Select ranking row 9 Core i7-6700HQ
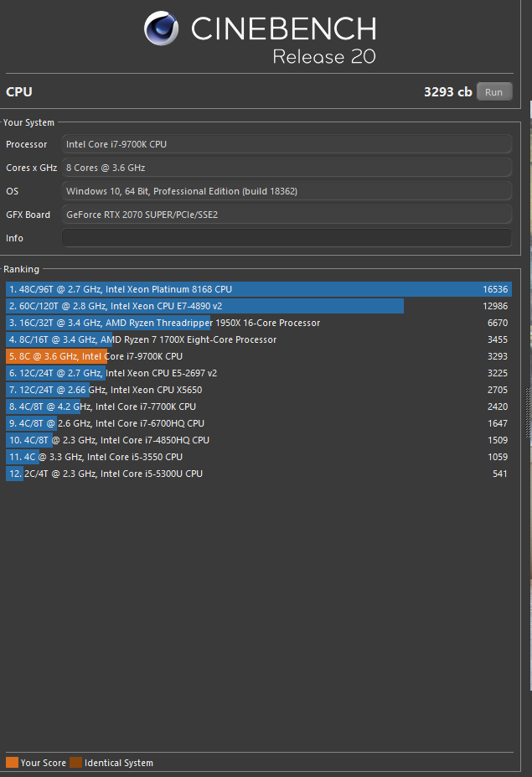 click(x=259, y=423)
